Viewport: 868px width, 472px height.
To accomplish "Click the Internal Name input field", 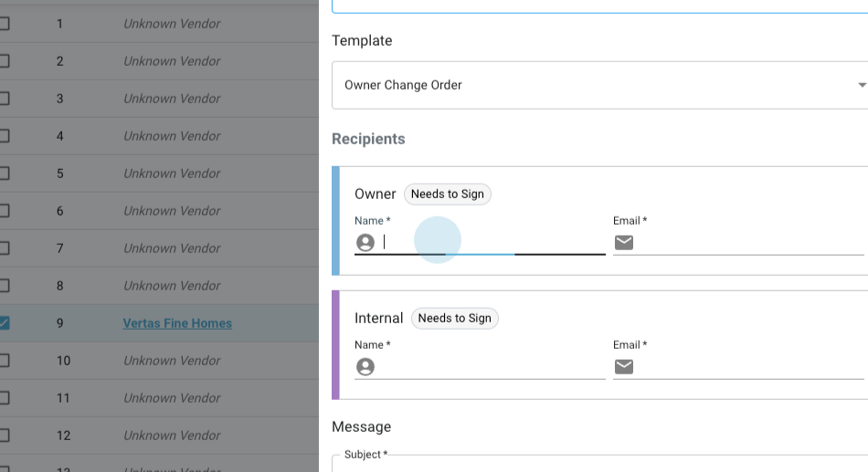I will click(493, 367).
